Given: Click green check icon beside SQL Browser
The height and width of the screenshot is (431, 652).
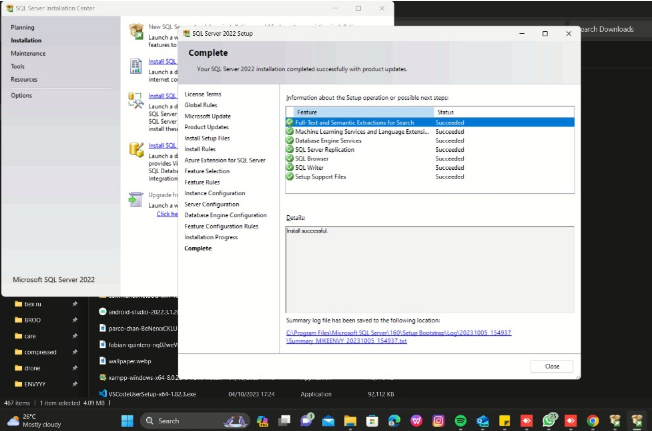Looking at the screenshot, I should click(290, 158).
